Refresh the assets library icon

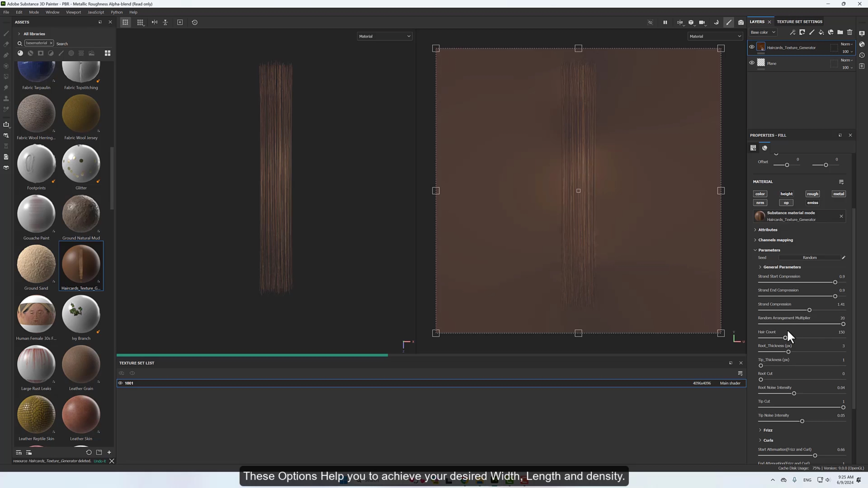point(89,452)
